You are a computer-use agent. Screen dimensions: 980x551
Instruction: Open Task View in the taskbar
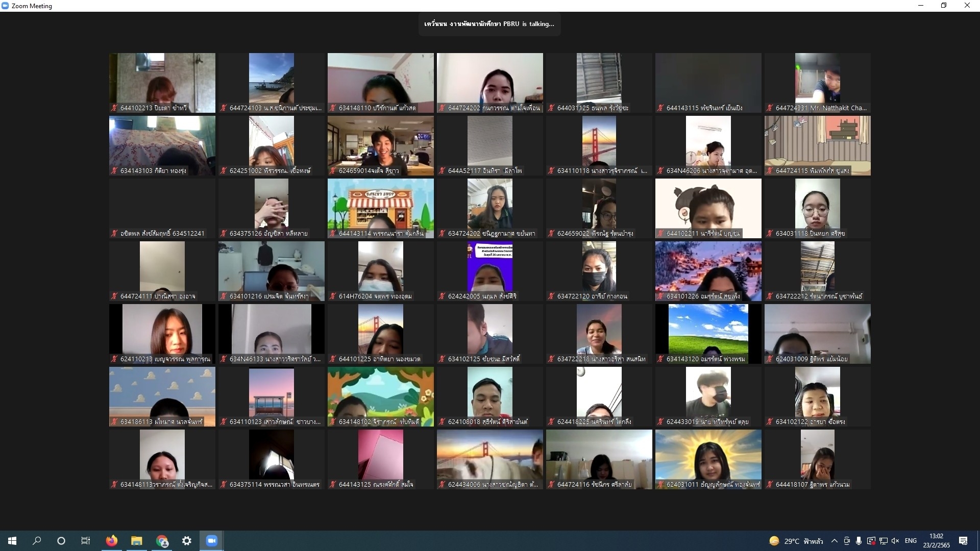(86, 541)
